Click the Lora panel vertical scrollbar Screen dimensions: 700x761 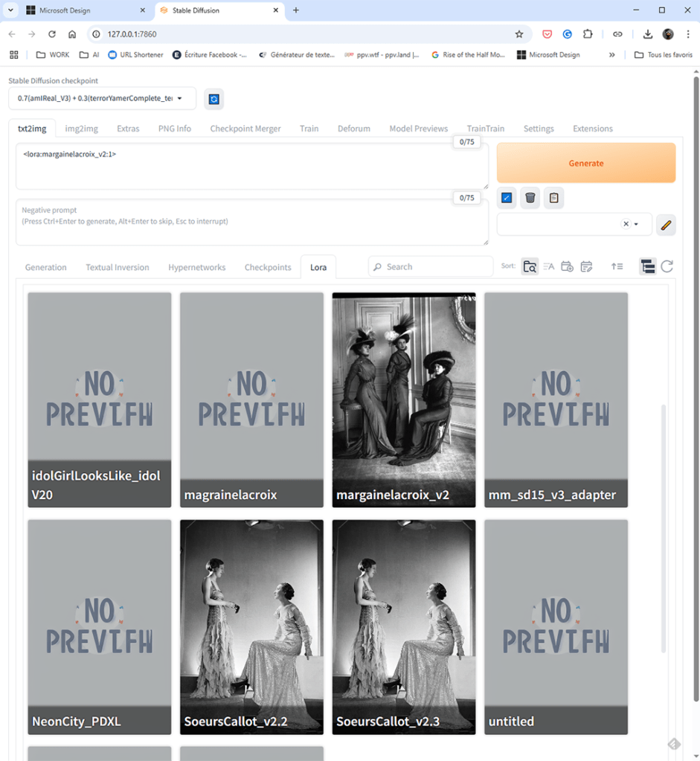pos(664,528)
